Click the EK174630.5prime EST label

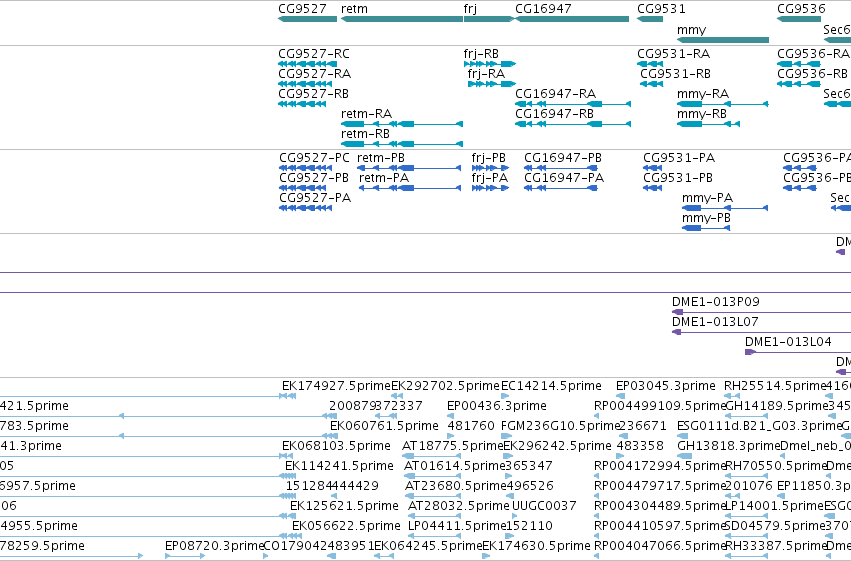[536, 546]
